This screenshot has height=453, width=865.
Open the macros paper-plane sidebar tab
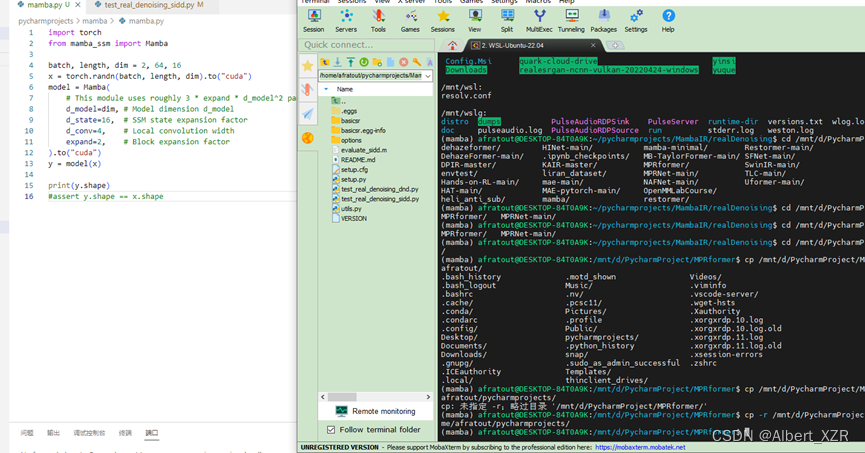[308, 114]
